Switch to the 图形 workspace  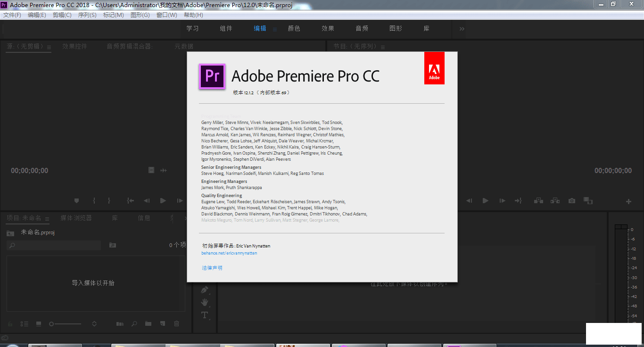point(396,29)
